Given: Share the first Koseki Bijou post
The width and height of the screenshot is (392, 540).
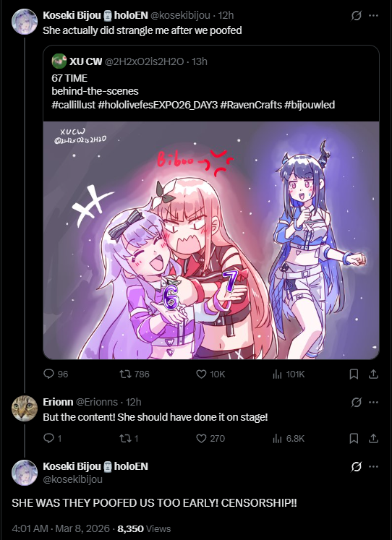Looking at the screenshot, I should click(373, 374).
